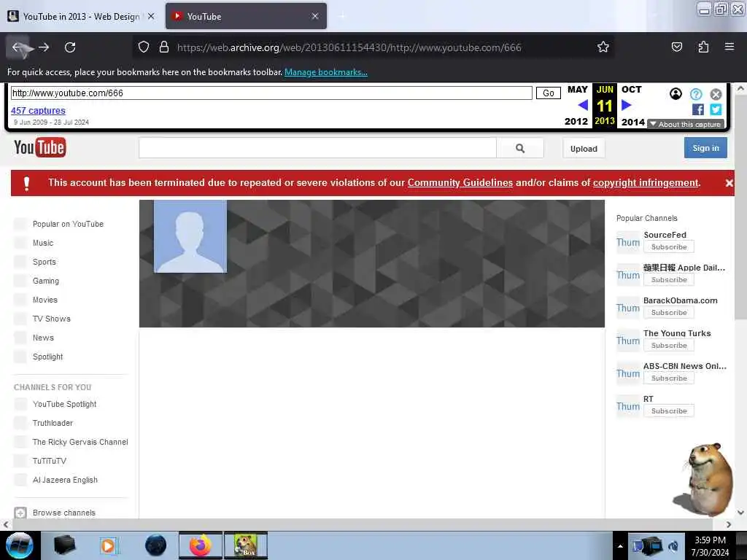Image resolution: width=747 pixels, height=560 pixels.
Task: Click the padlock site security icon
Action: [164, 47]
